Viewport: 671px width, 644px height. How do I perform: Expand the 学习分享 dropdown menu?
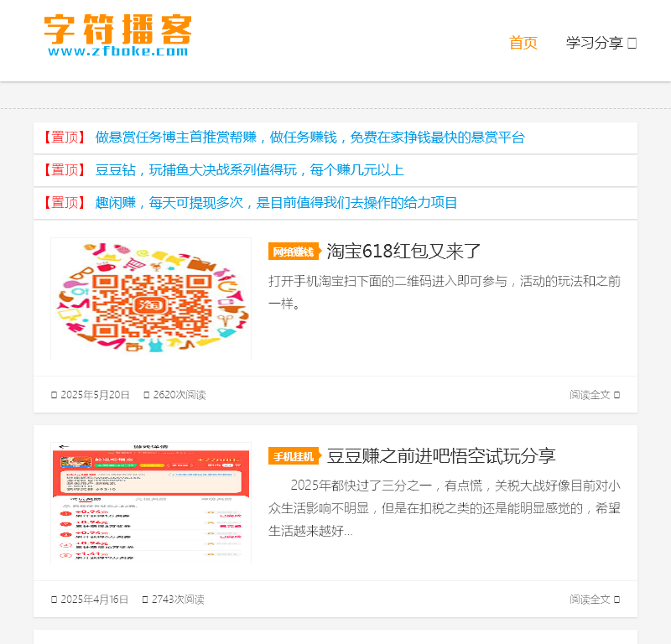pos(601,43)
